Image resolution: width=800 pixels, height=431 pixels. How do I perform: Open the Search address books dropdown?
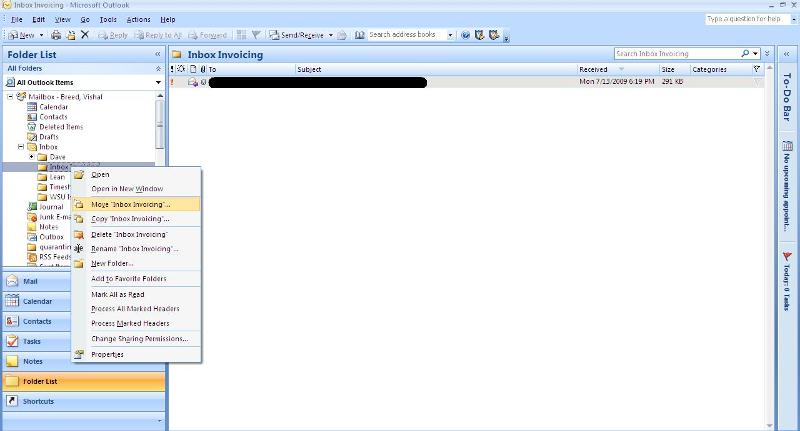450,35
